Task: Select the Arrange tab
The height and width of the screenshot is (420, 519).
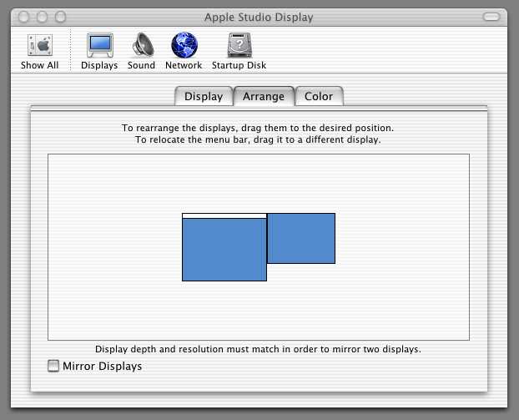Action: (264, 96)
